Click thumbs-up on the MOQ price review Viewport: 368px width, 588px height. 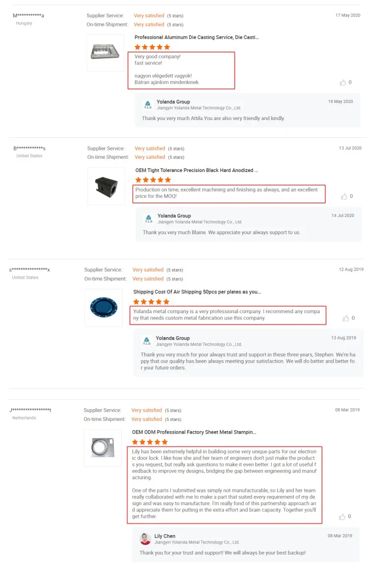point(344,196)
